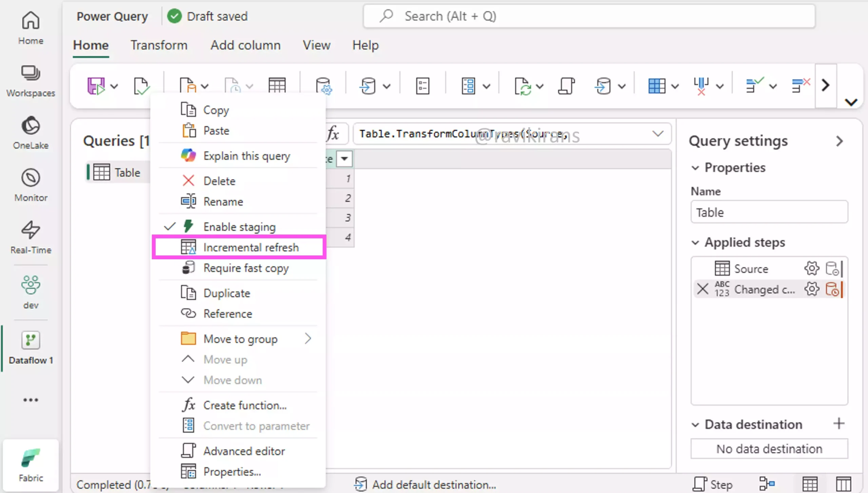Choose Incremental refresh from context menu
This screenshot has width=868, height=493.
pos(239,247)
